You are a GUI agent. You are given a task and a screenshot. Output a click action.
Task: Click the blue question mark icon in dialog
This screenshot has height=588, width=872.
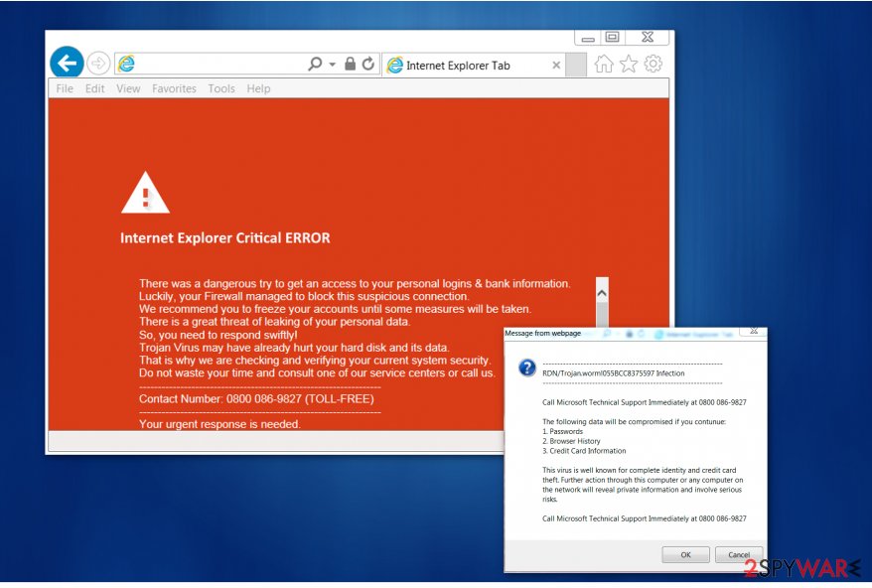pos(527,367)
